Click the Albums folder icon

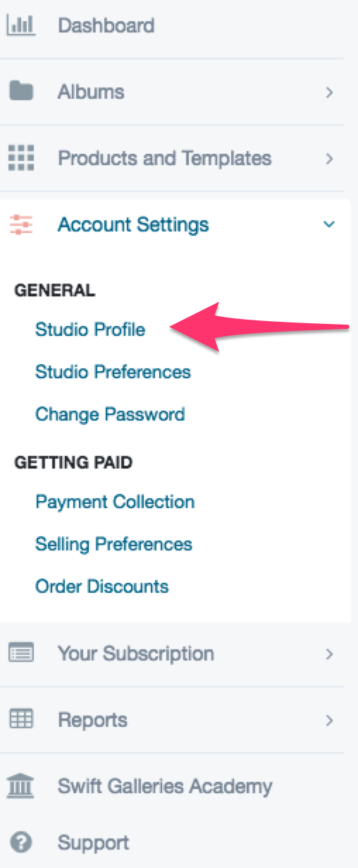pos(20,91)
